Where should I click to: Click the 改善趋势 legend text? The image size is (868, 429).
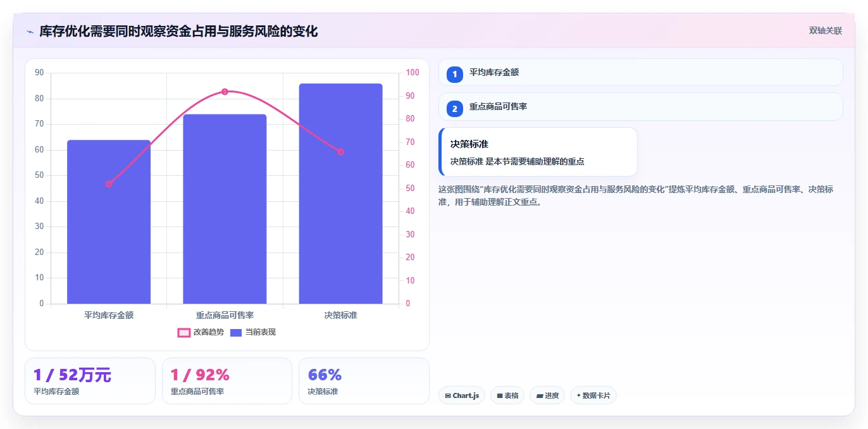coord(209,332)
